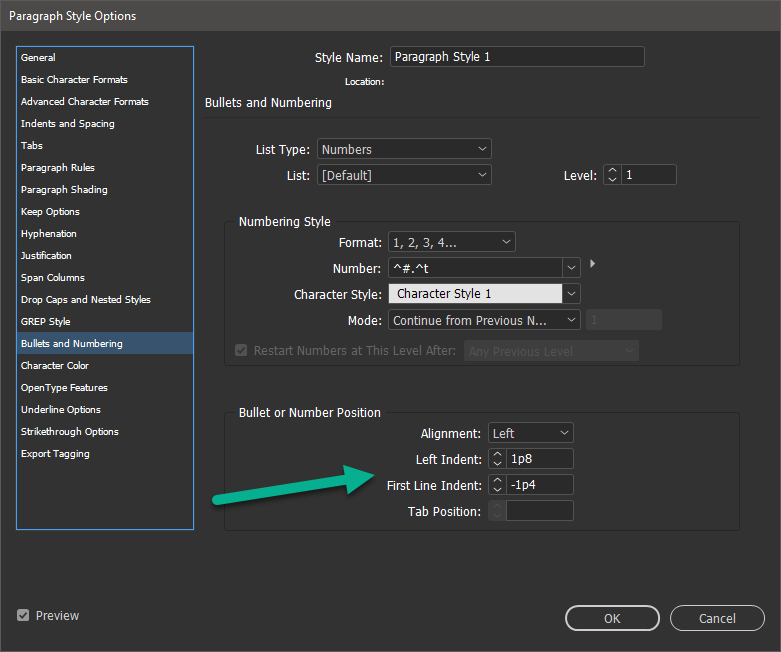Click the Cancel button

click(717, 618)
